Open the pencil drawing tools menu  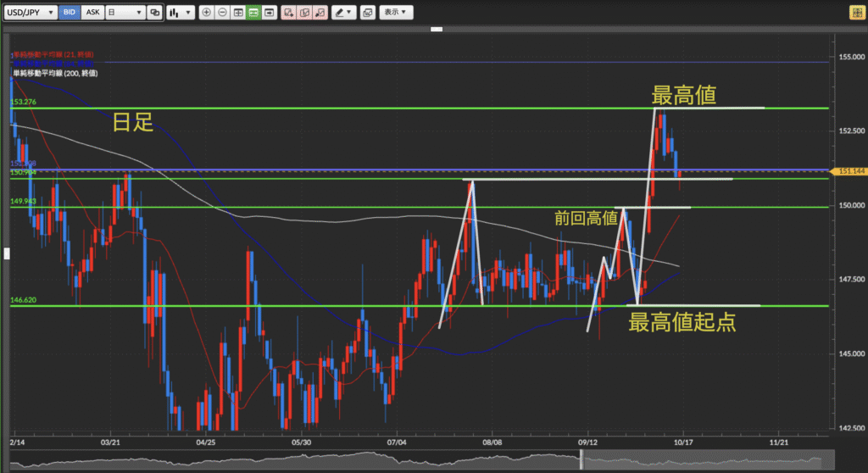(x=343, y=13)
